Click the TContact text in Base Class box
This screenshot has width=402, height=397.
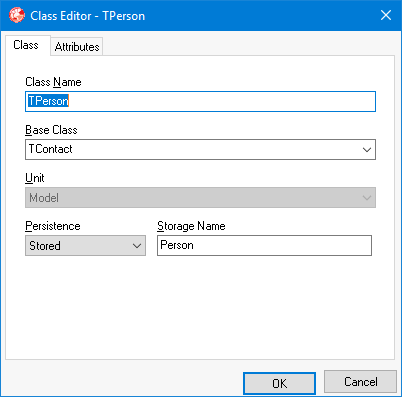click(x=51, y=149)
